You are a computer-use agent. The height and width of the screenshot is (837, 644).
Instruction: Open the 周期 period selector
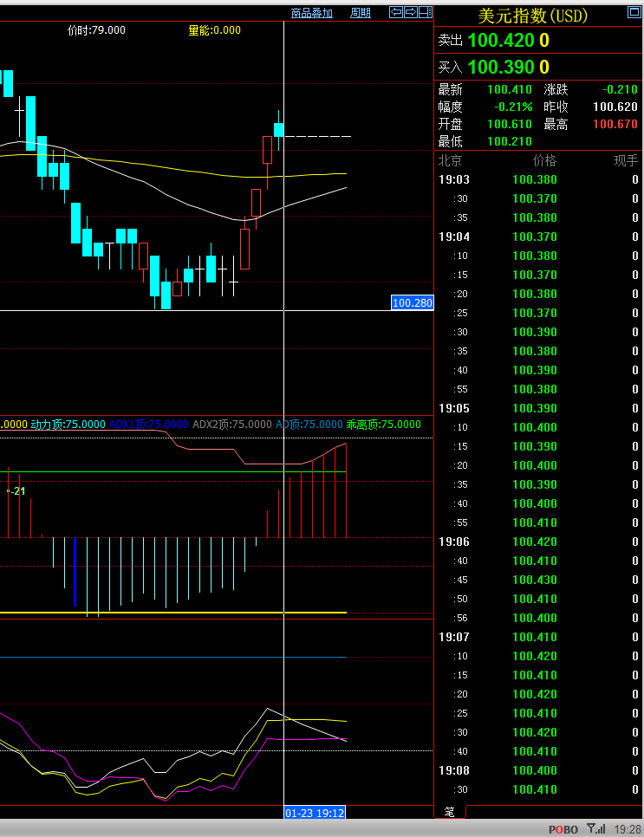tap(361, 13)
